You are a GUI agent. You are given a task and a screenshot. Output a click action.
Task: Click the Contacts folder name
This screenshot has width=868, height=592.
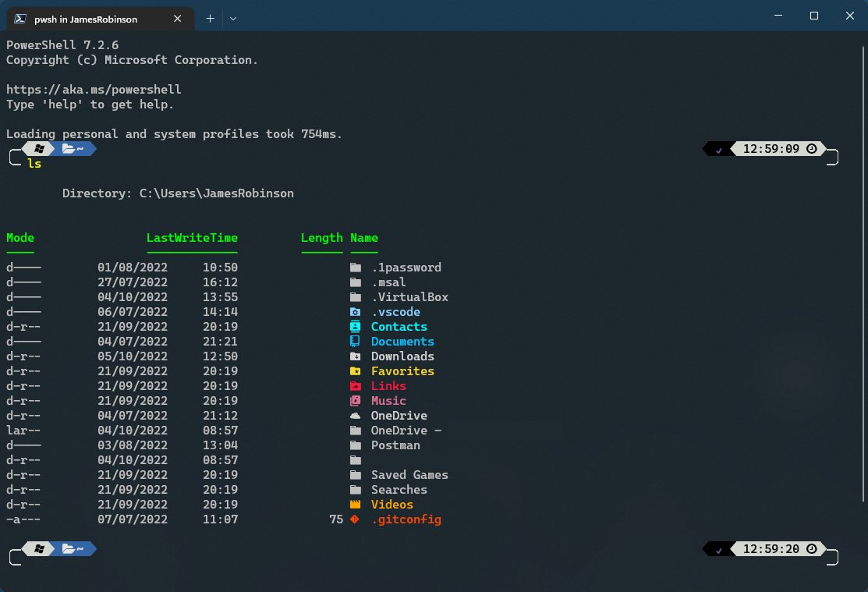(399, 327)
